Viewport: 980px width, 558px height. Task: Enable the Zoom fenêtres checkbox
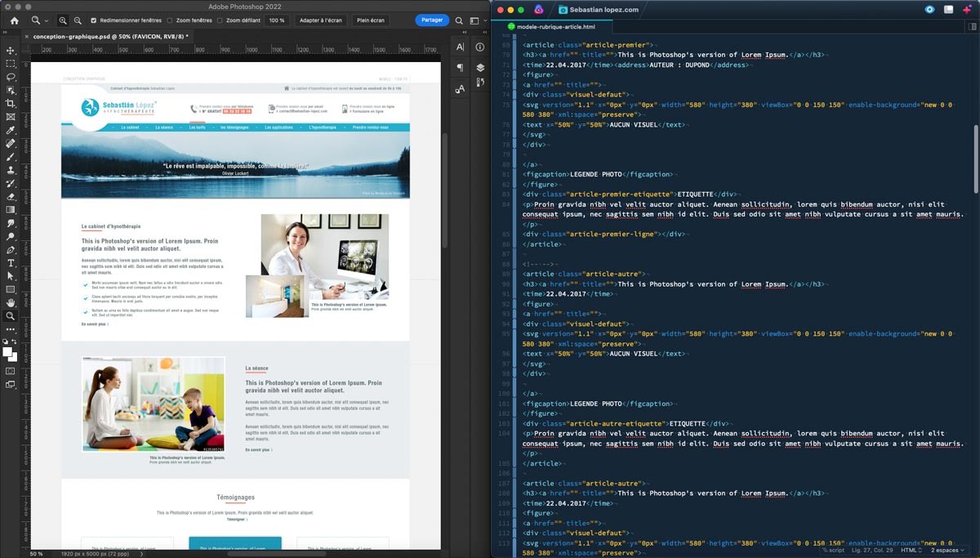click(x=170, y=20)
